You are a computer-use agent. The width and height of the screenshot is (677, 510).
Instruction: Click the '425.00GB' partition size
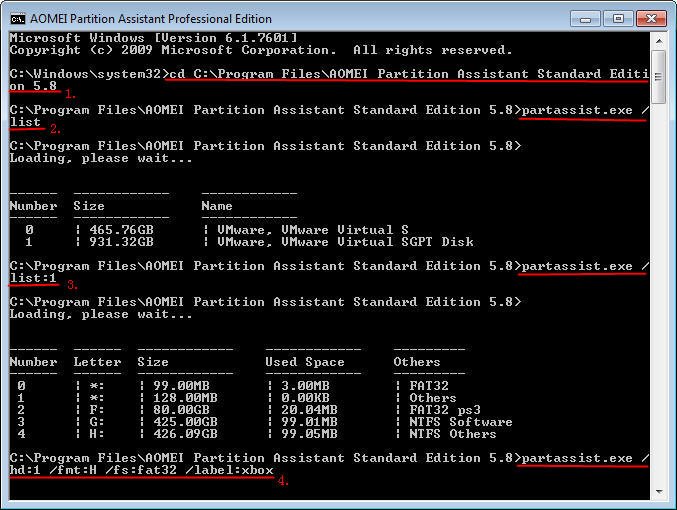[x=185, y=422]
